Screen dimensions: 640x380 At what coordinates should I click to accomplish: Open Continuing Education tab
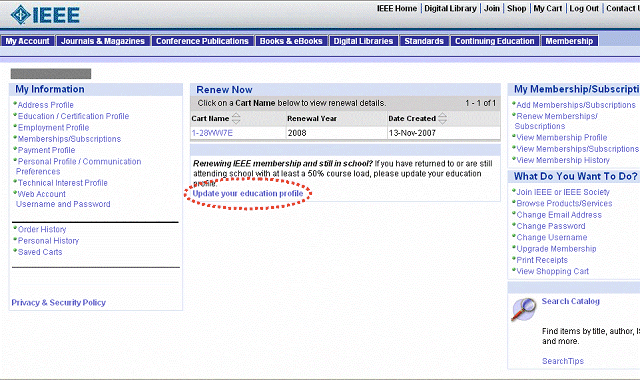(x=494, y=41)
